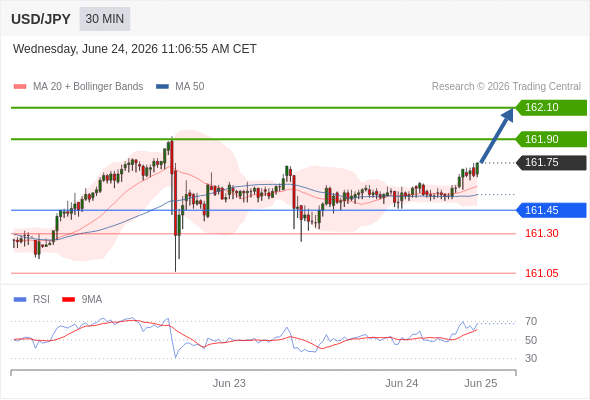Image resolution: width=590 pixels, height=400 pixels.
Task: Click the Research © 2026 Trading Central text
Action: (x=506, y=87)
